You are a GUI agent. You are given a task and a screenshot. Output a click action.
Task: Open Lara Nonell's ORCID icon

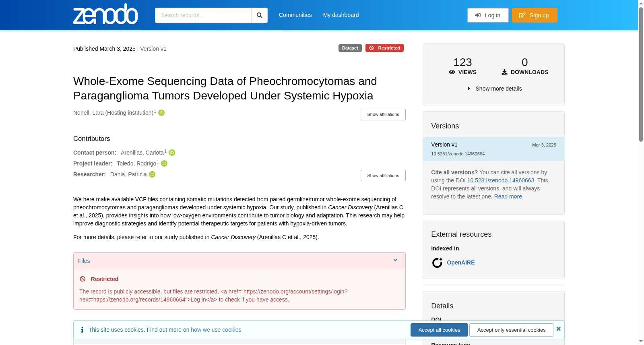tap(161, 113)
